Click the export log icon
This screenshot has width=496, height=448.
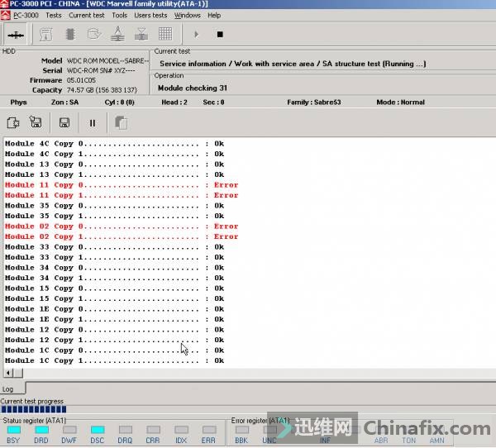pyautogui.click(x=13, y=123)
